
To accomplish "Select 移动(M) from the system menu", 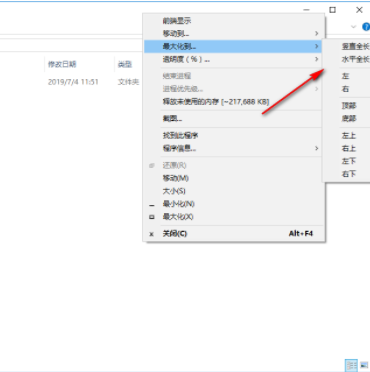I will click(x=233, y=178).
